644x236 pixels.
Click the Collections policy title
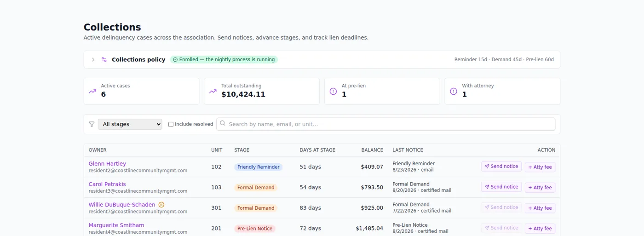click(138, 60)
